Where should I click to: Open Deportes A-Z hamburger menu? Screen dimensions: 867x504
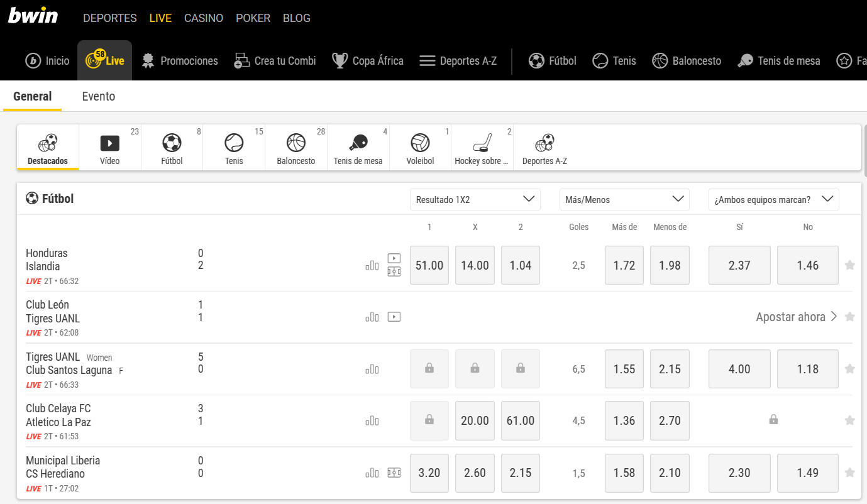(x=458, y=61)
